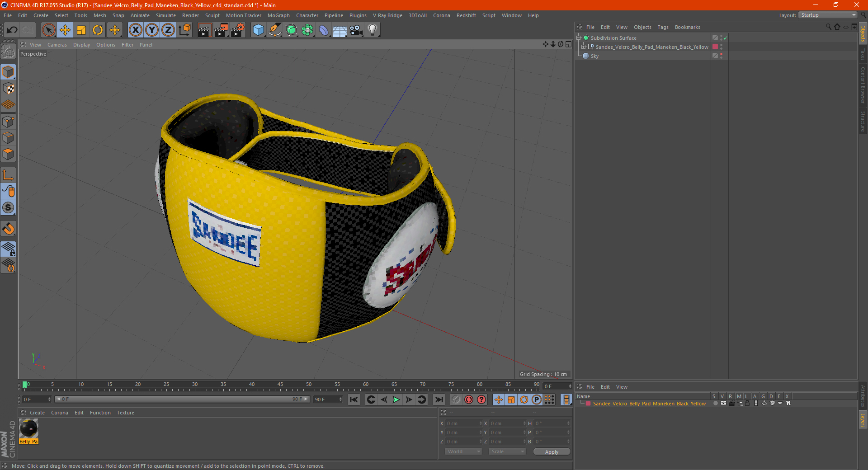Select Polygons mode in left sidebar
Image resolution: width=868 pixels, height=470 pixels.
(x=8, y=154)
